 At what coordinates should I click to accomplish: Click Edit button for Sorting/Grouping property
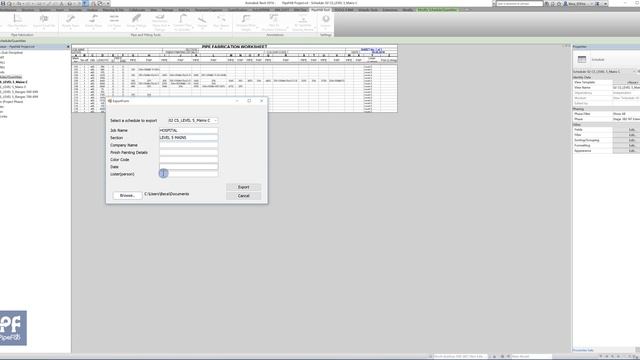point(632,140)
